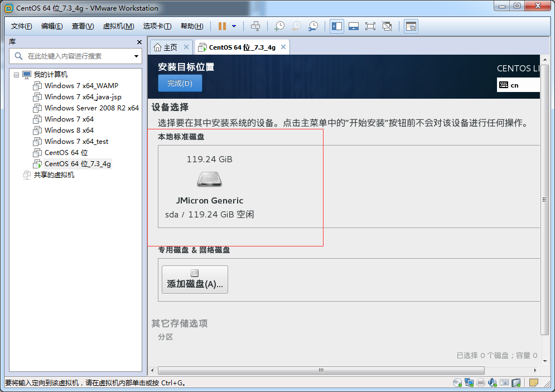This screenshot has width=555, height=392.
Task: Select Windows 7 x64_test virtual machine
Action: pyautogui.click(x=76, y=142)
